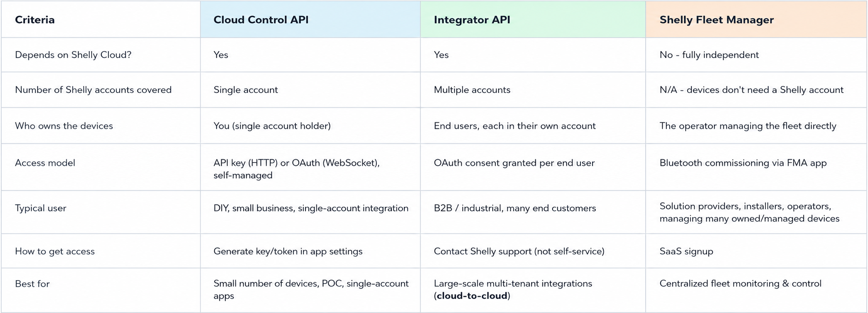Click the bold 'cloud-to-cloud' text
Viewport: 868px width, 313px height.
472,296
